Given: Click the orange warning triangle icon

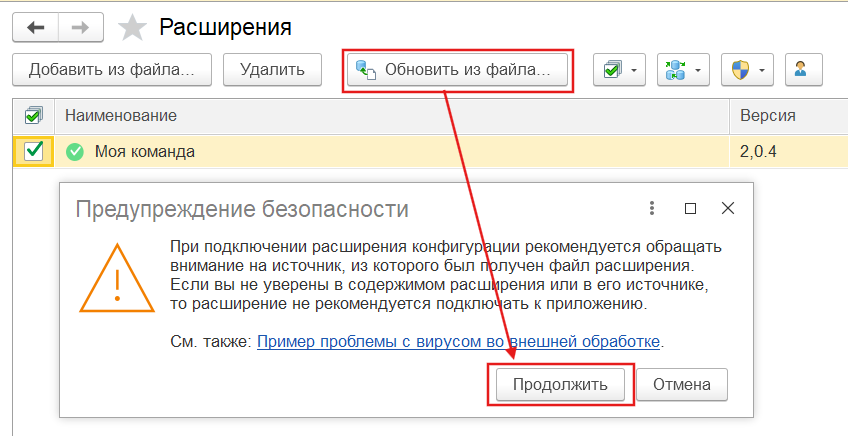Looking at the screenshot, I should click(117, 277).
